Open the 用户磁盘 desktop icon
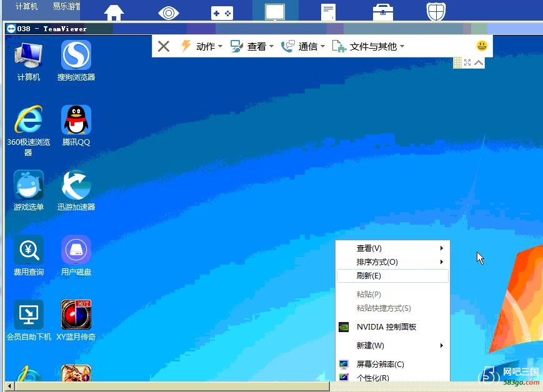Screen dimensions: 543x392 click(x=76, y=256)
